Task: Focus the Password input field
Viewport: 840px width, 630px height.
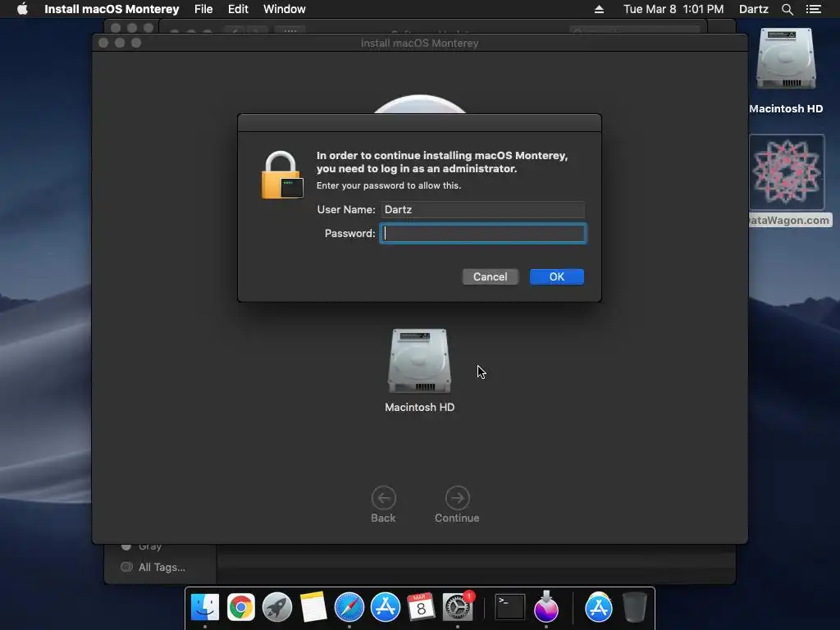Action: click(482, 234)
